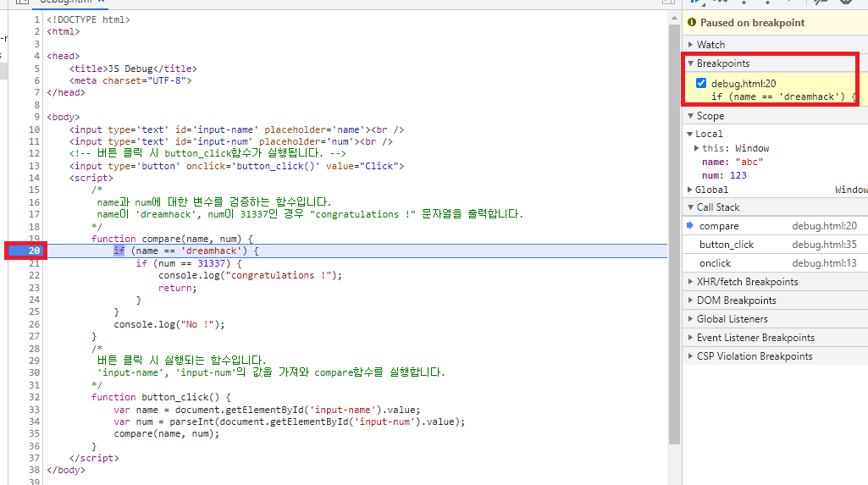Click the meta charset="UTF-8" line
Screen dimensions: 868x485
coord(130,80)
